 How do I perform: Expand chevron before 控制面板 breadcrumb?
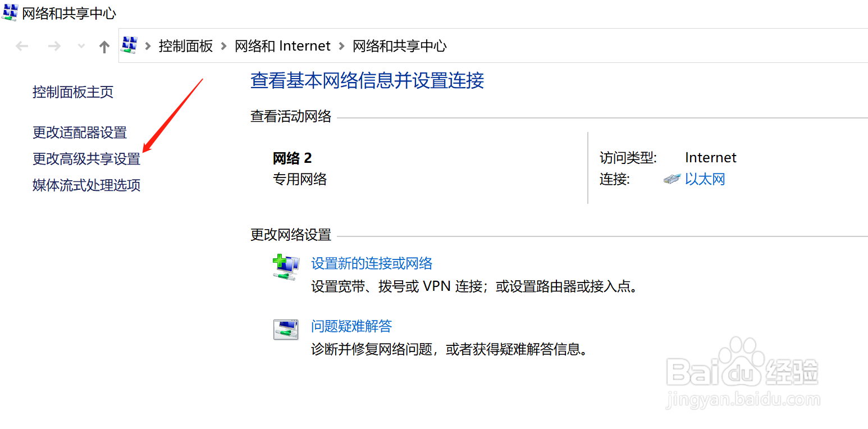point(148,46)
